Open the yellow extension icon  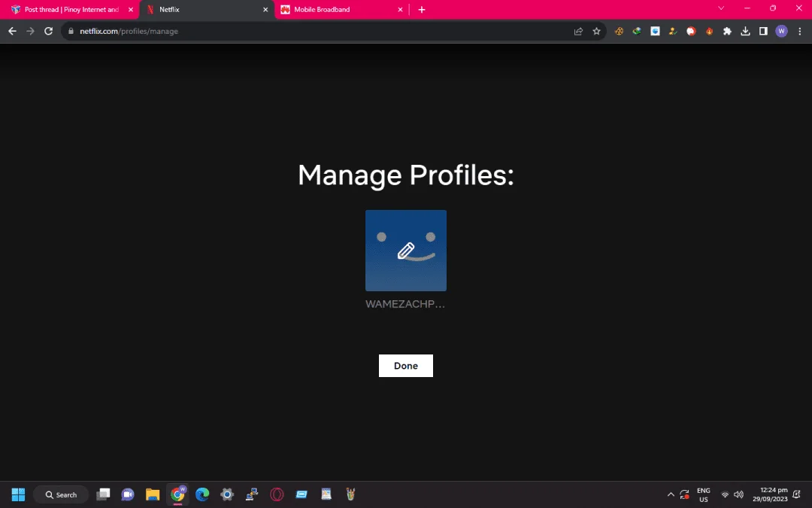click(673, 31)
